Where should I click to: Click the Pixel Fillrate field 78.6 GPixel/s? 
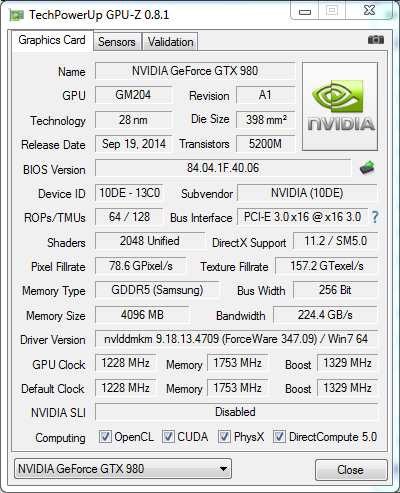pos(141,266)
